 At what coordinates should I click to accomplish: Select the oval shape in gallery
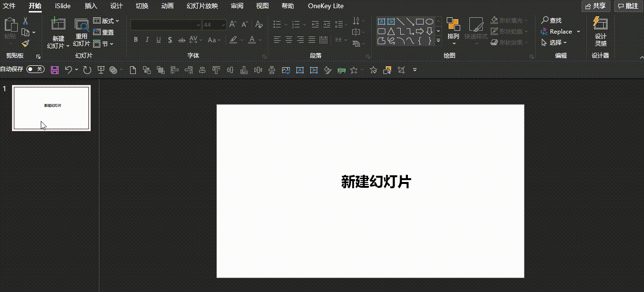(429, 22)
